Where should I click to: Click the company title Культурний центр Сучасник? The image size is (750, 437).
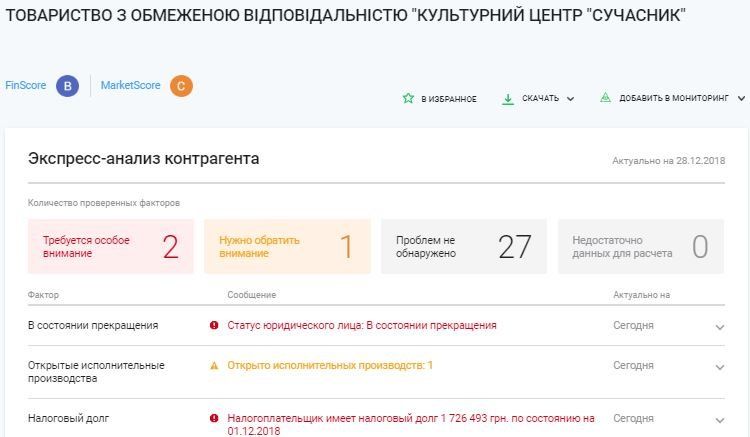(x=345, y=15)
